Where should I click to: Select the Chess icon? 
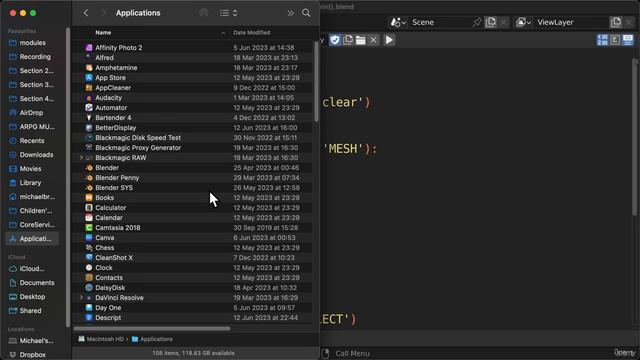(89, 248)
